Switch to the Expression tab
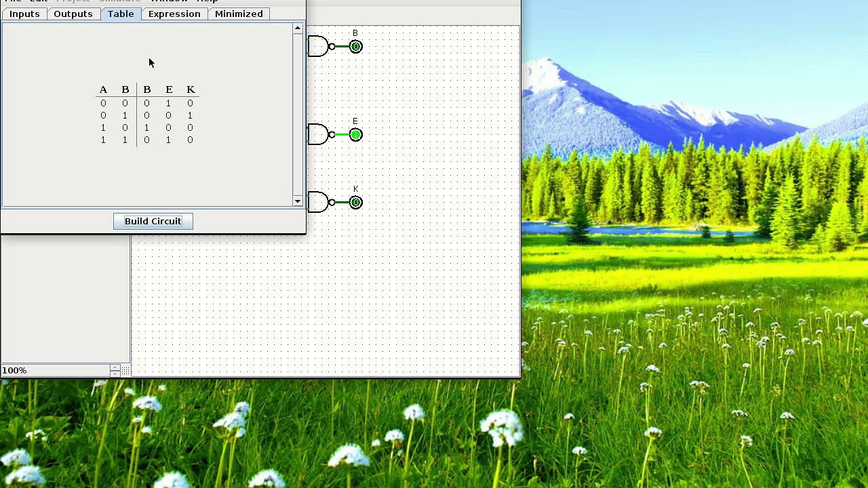 click(174, 14)
